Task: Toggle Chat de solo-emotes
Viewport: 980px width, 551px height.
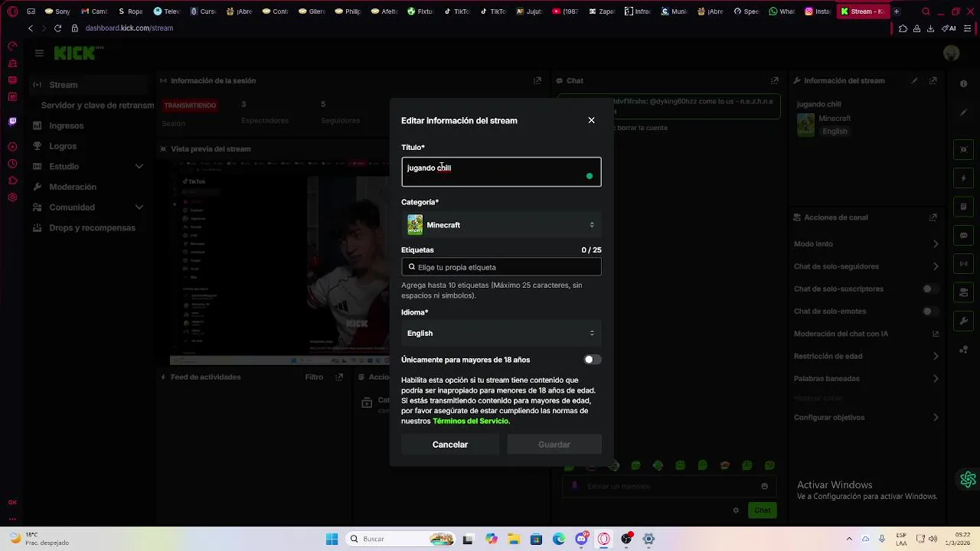Action: click(x=929, y=311)
